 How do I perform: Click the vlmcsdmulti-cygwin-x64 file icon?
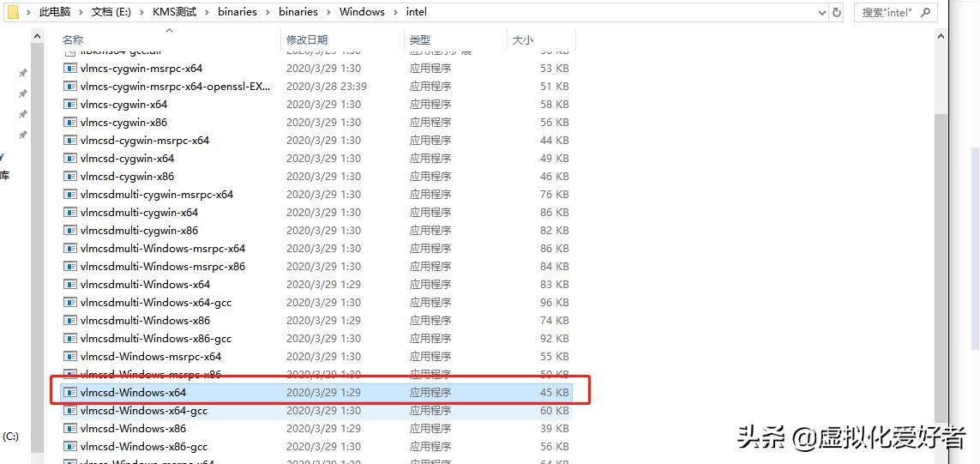pos(70,213)
